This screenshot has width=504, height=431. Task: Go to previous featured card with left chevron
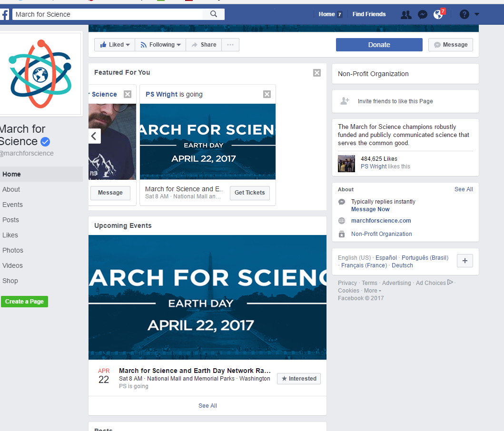(x=94, y=136)
